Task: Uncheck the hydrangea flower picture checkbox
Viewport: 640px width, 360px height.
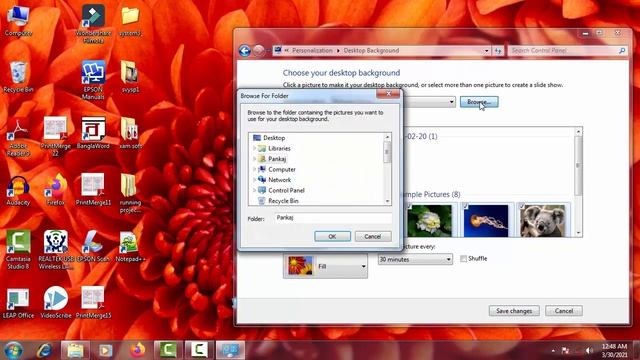Action: click(x=409, y=207)
